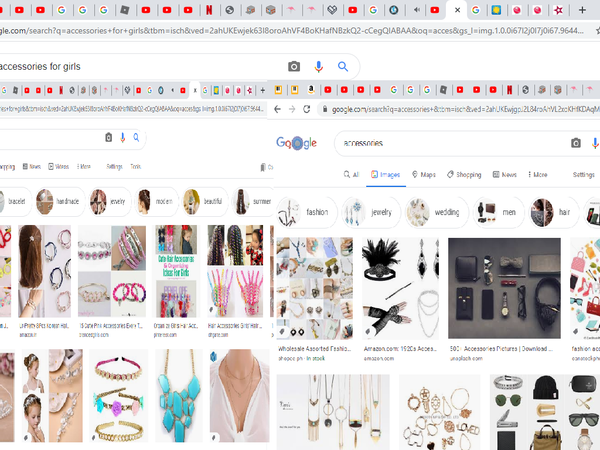This screenshot has width=600, height=450.
Task: Select the muted speaker tab in the top window
Action: pos(416,10)
